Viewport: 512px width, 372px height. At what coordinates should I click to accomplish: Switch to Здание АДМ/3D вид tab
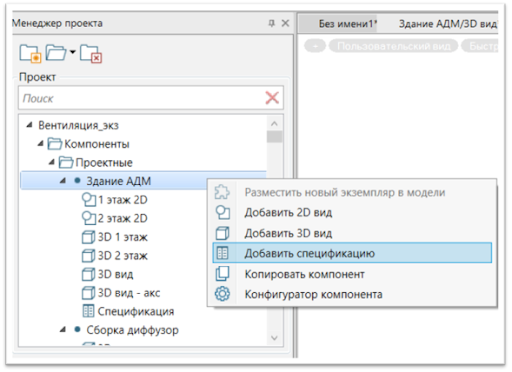click(x=447, y=24)
